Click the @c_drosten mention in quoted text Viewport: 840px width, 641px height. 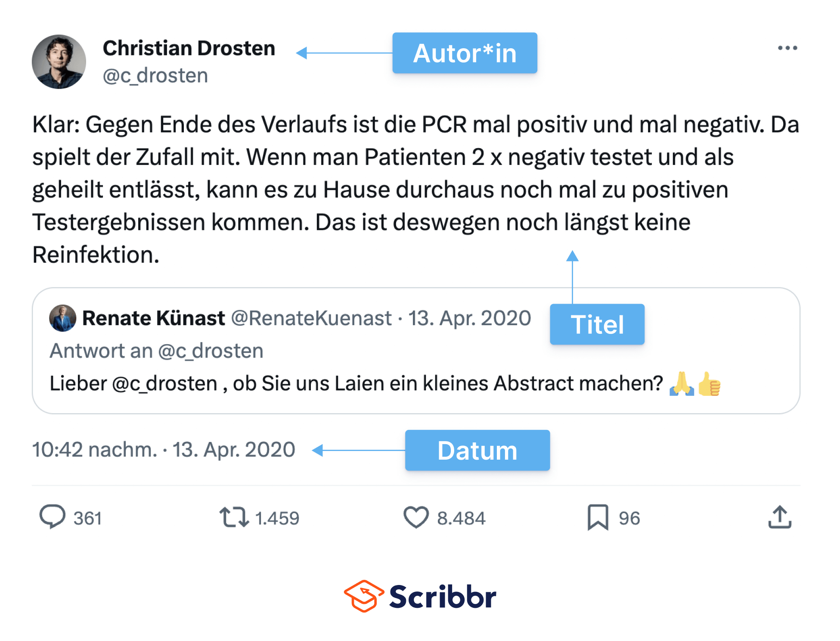tap(164, 383)
